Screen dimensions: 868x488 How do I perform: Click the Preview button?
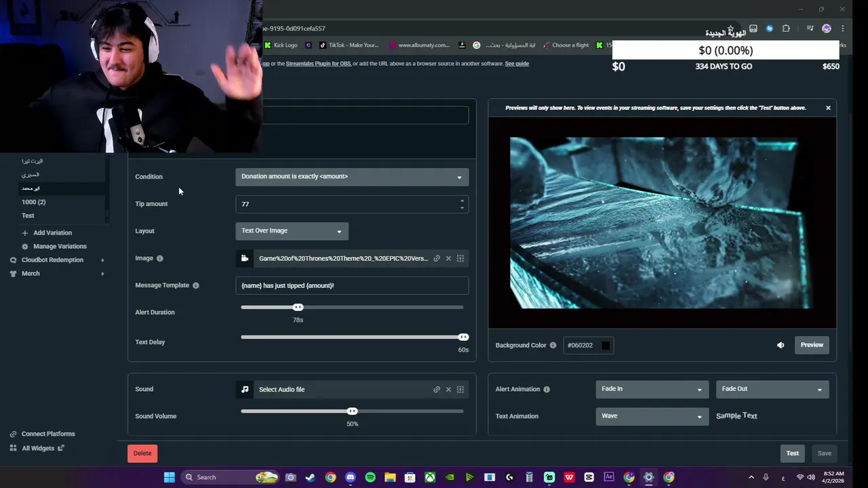[x=812, y=345]
